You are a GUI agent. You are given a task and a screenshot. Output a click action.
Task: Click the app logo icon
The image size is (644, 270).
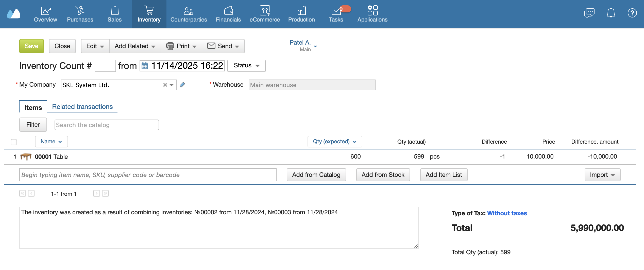(x=14, y=14)
